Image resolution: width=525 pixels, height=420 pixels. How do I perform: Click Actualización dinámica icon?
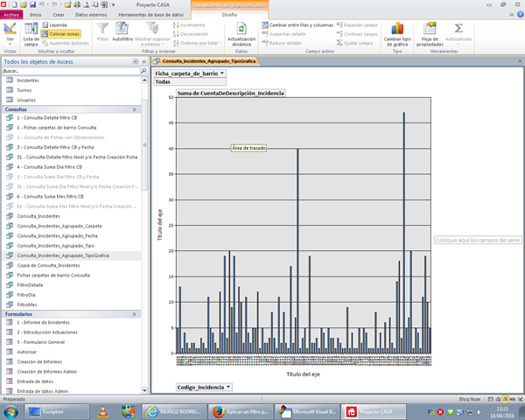tap(241, 31)
